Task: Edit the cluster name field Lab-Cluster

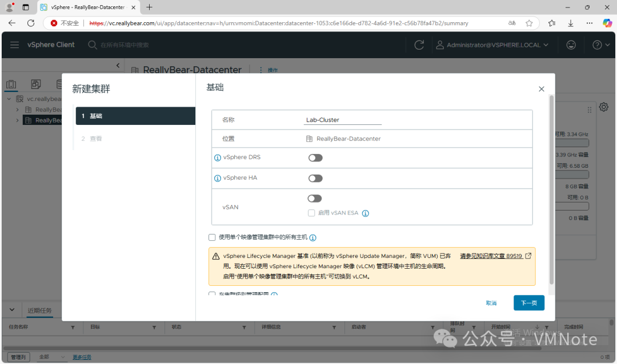Action: click(x=342, y=120)
